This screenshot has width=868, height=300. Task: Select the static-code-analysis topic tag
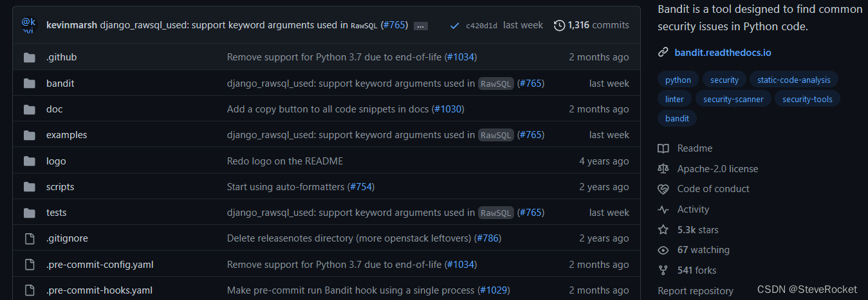794,80
